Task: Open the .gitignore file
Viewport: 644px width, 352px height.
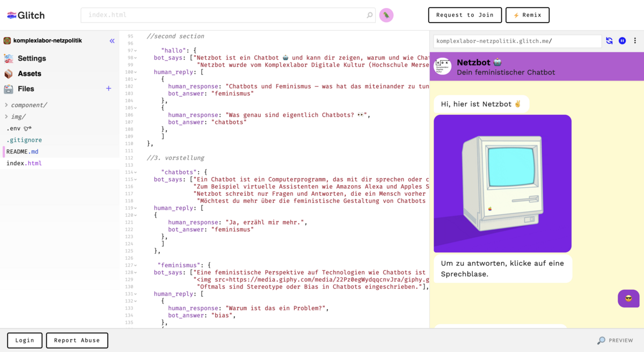Action: tap(24, 140)
